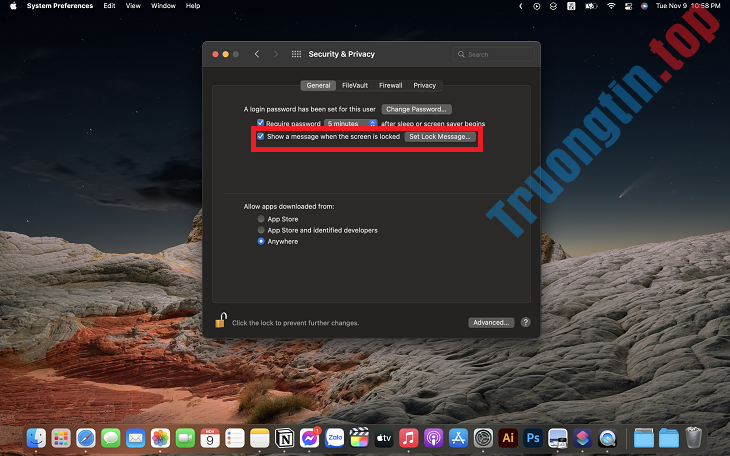
Task: Open Finder from the dock
Action: 36,438
